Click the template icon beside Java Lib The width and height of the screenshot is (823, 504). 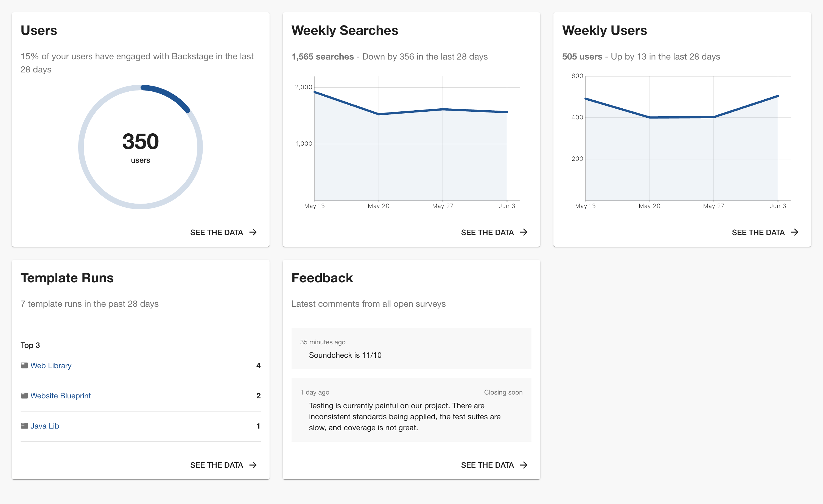tap(24, 426)
